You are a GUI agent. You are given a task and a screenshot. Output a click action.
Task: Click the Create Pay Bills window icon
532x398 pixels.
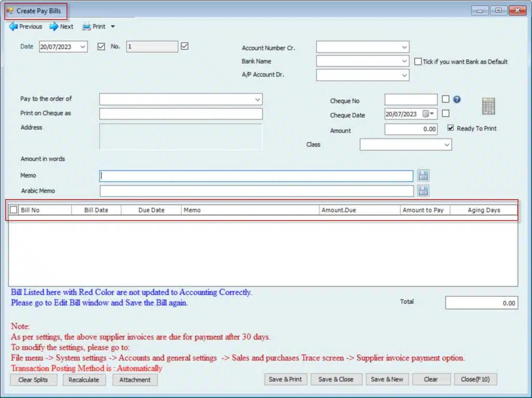10,11
